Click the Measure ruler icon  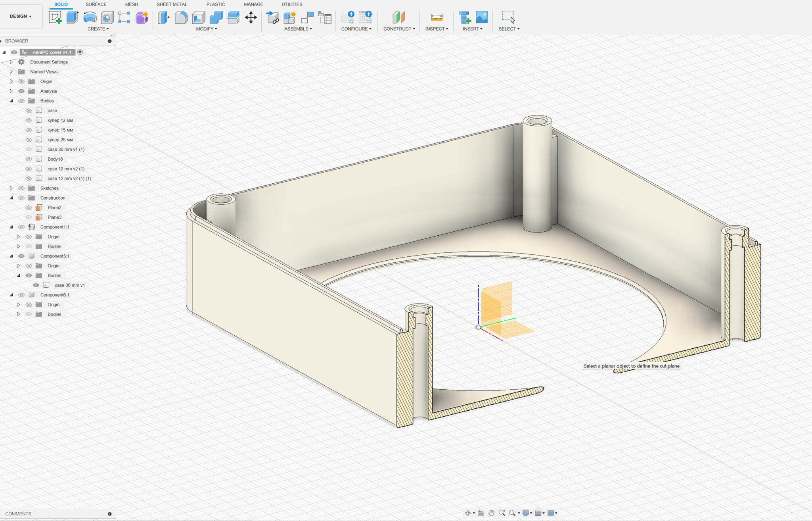click(437, 17)
